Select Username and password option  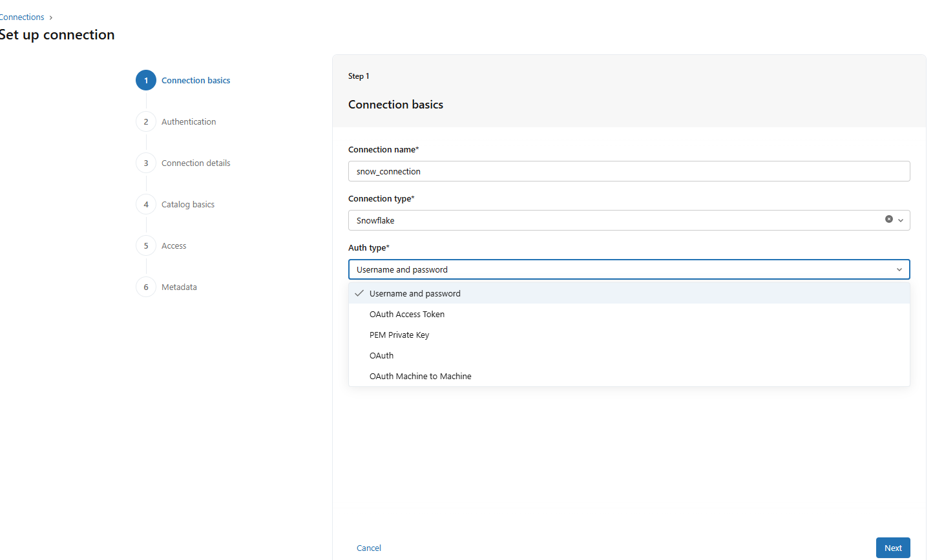[x=415, y=293]
